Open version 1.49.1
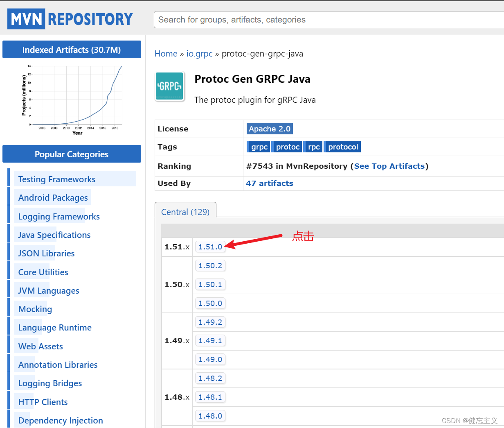 210,341
